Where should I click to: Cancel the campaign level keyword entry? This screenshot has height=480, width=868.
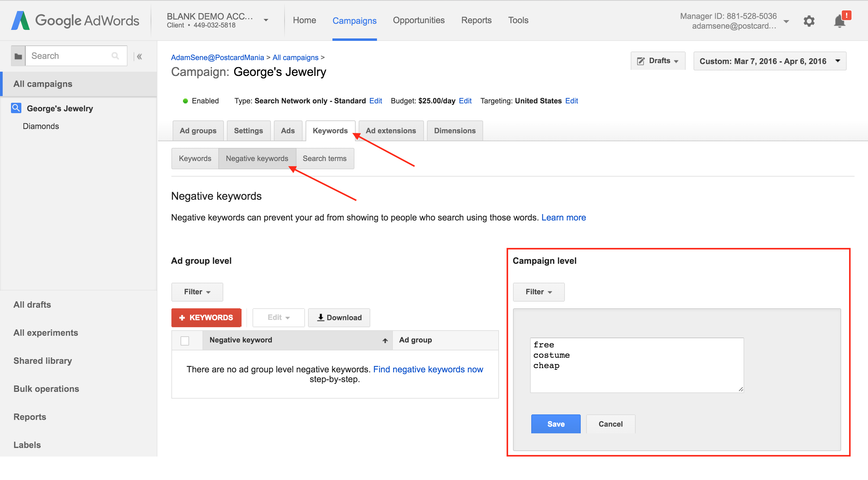(611, 424)
